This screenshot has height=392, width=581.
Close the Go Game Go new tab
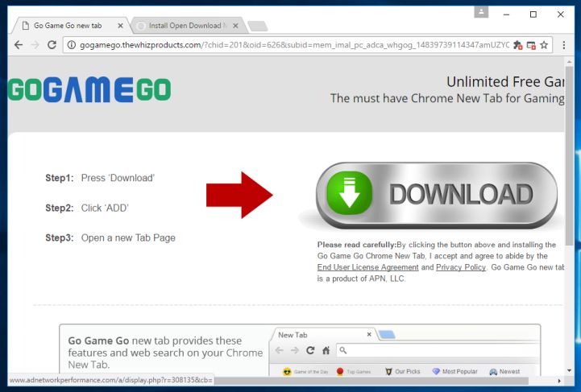point(120,26)
